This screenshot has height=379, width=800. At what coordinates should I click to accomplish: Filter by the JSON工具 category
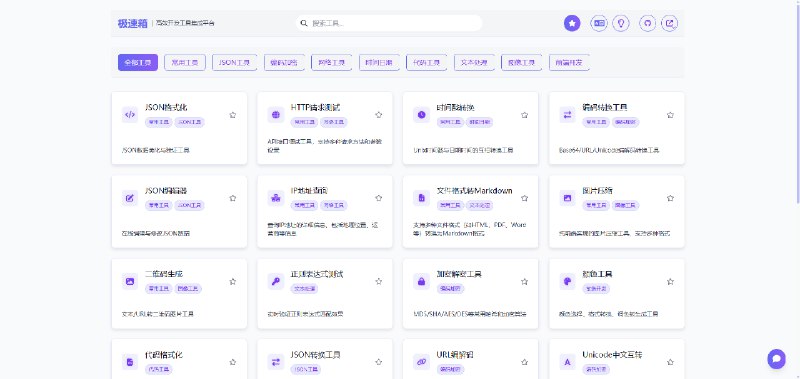pos(235,62)
